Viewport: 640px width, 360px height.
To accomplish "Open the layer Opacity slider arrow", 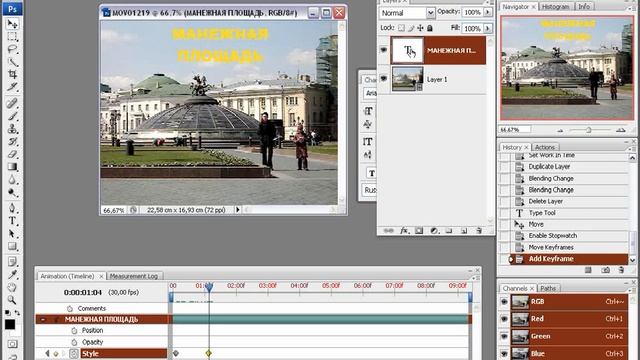I will [x=488, y=12].
